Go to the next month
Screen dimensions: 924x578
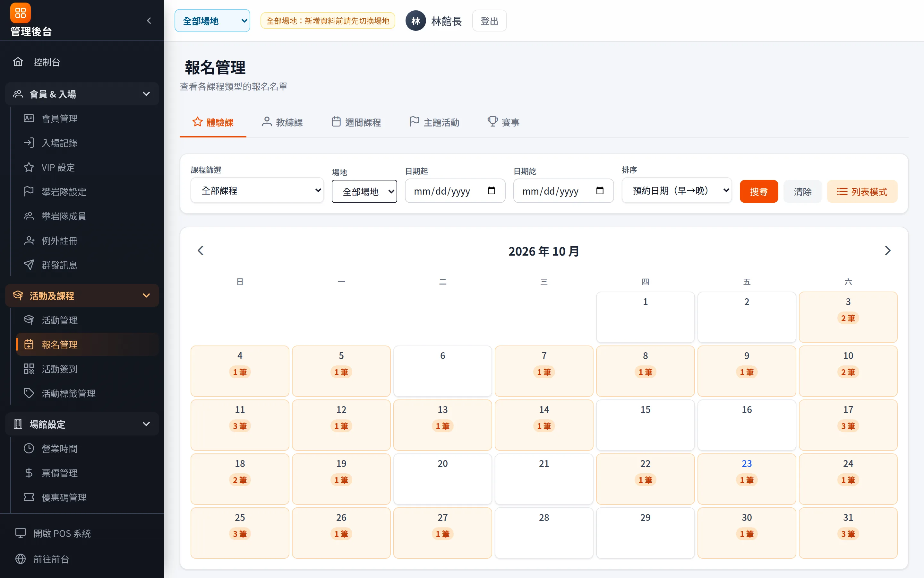point(887,251)
